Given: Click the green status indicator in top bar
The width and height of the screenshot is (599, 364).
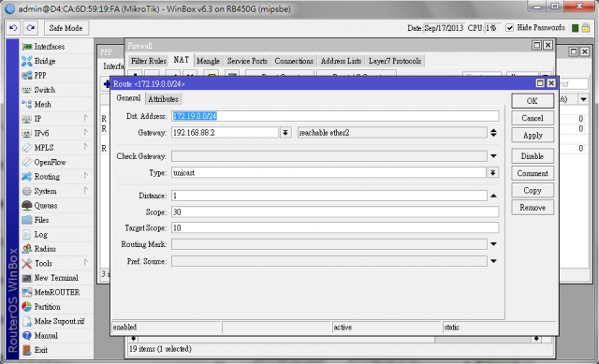Looking at the screenshot, I should 575,28.
